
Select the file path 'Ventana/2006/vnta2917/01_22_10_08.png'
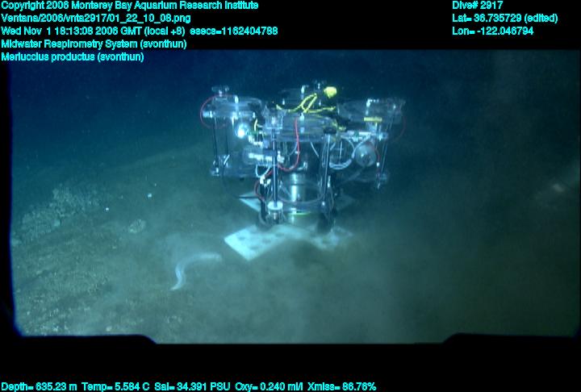[x=96, y=19]
